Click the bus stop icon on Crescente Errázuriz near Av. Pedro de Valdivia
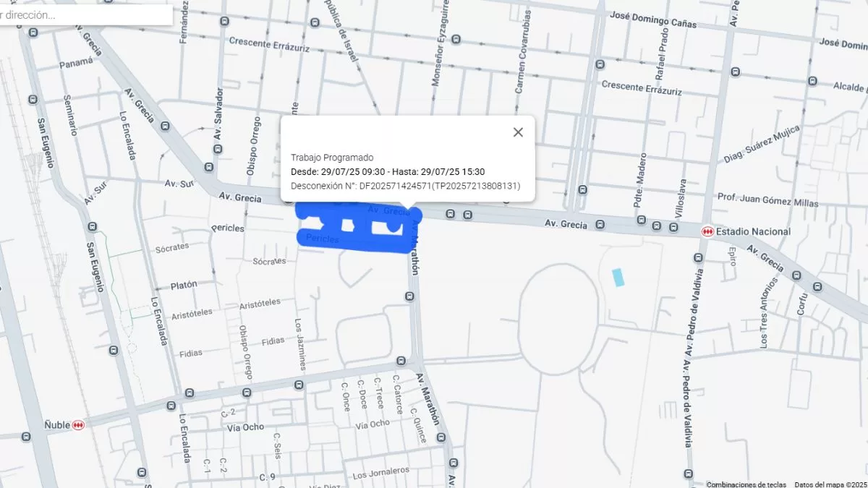The height and width of the screenshot is (488, 868). click(735, 72)
